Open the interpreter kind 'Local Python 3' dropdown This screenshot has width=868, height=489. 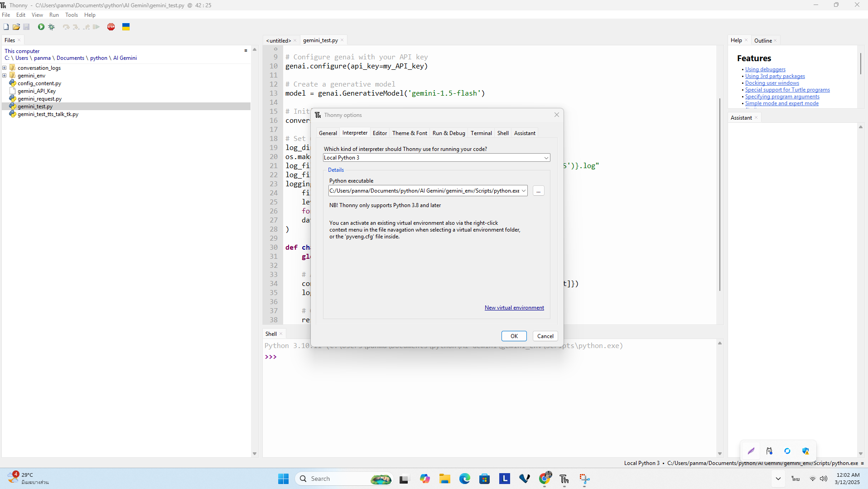(546, 158)
